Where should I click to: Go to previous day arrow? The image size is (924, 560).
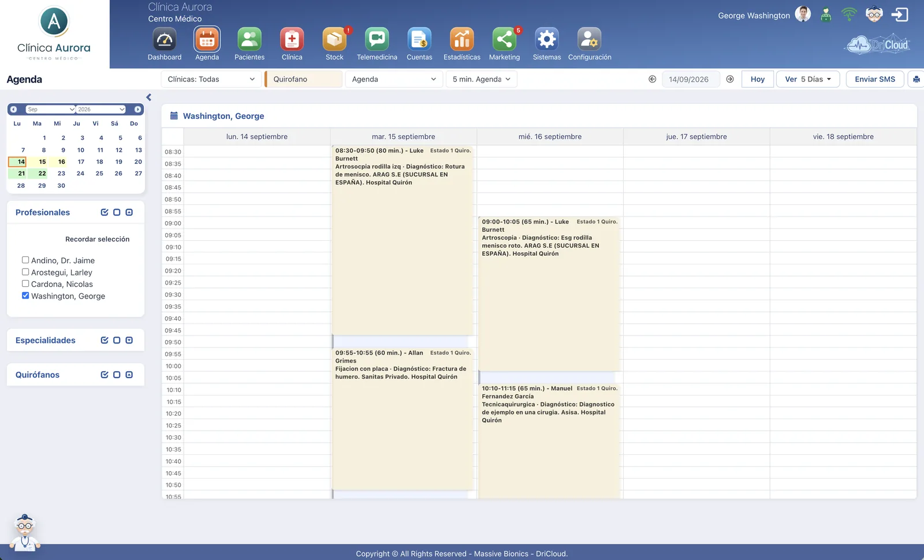click(653, 79)
